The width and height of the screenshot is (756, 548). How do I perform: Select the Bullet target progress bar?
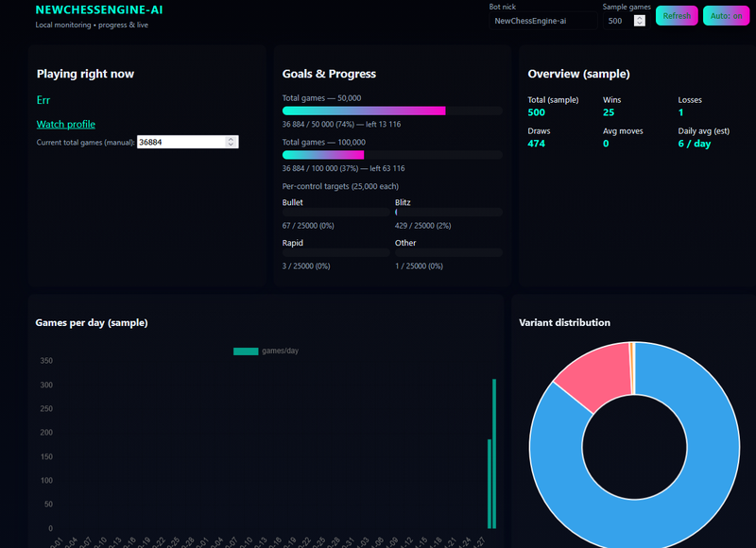pyautogui.click(x=335, y=214)
